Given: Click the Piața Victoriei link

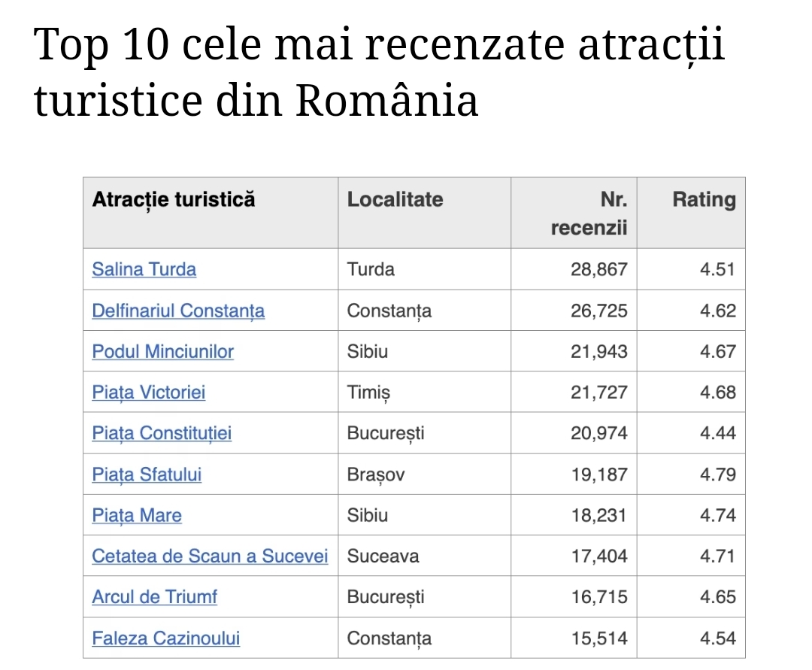Looking at the screenshot, I should 149,393.
